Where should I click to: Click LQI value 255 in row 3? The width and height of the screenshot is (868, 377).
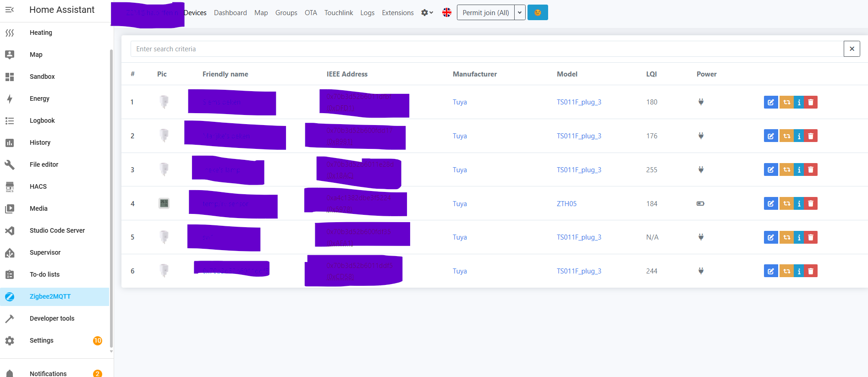point(652,170)
